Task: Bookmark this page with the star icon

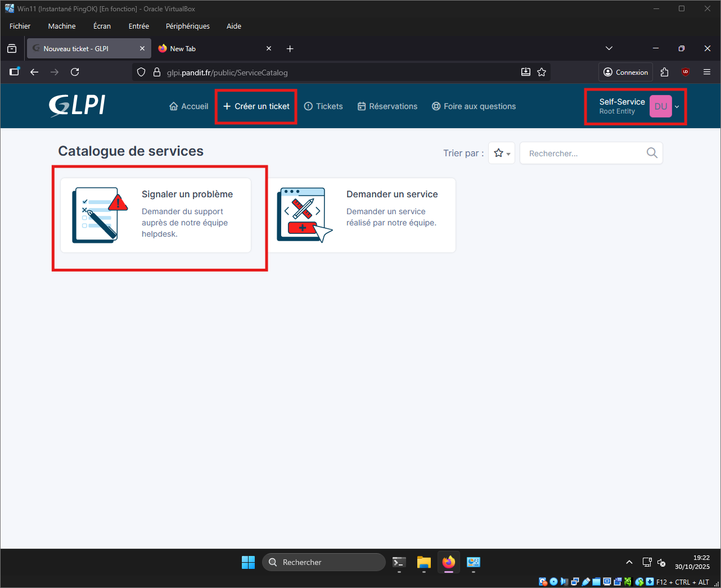Action: (542, 72)
